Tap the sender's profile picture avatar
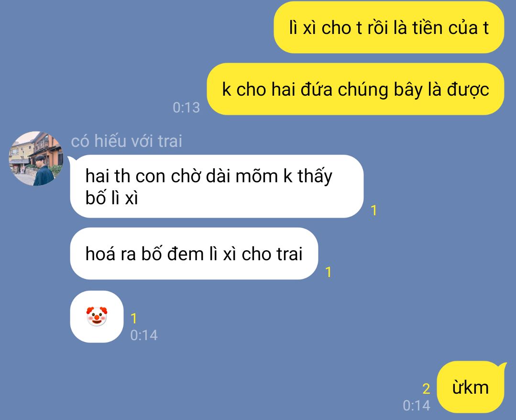Screen dimensions: 516x420 [x=36, y=159]
